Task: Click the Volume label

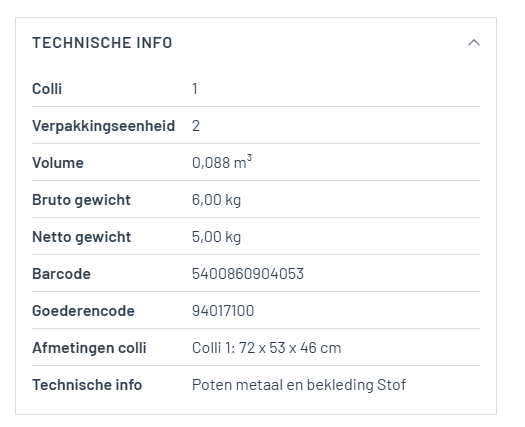Action: [x=58, y=163]
